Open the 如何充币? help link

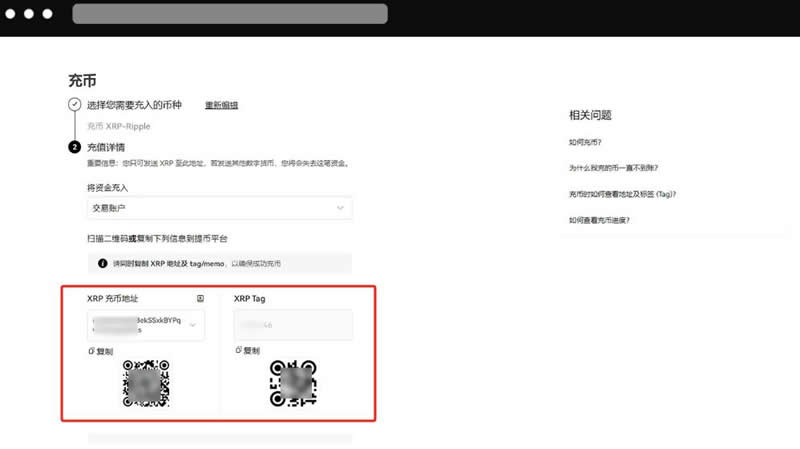(585, 143)
